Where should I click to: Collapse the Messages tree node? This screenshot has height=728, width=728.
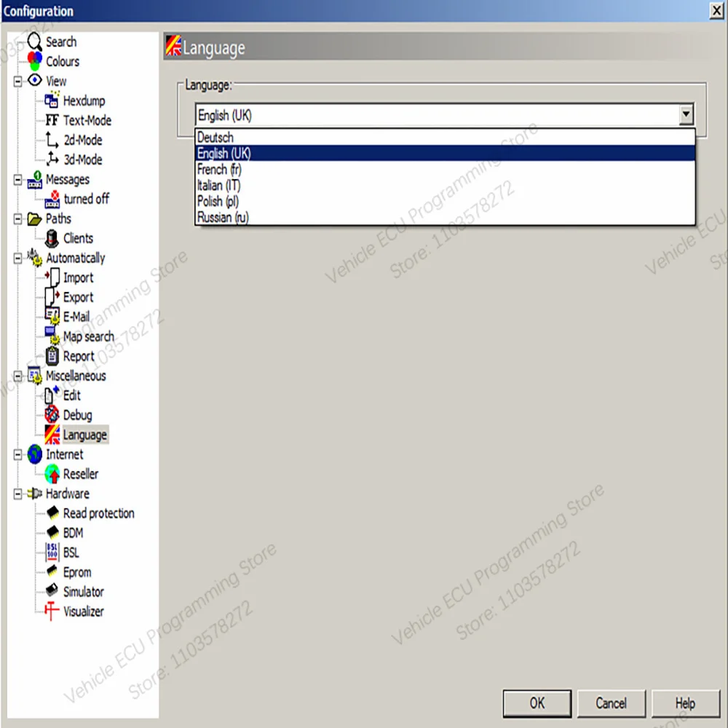(x=17, y=180)
